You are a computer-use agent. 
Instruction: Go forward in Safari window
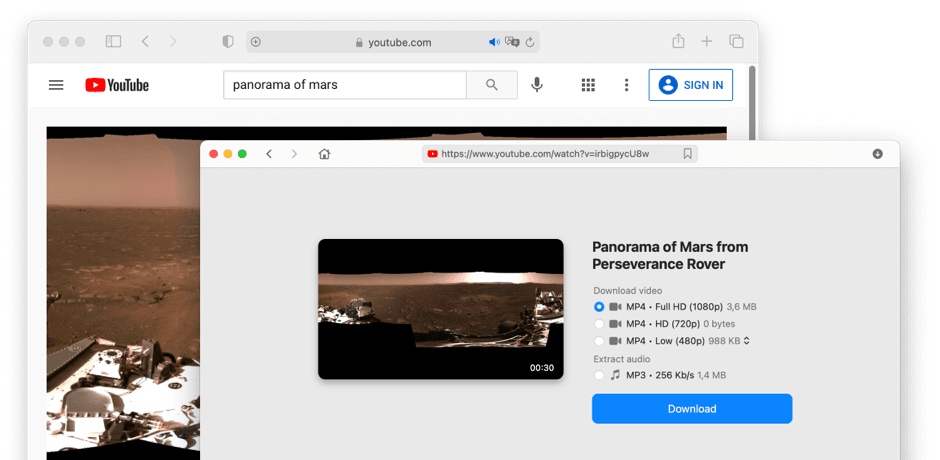[173, 41]
